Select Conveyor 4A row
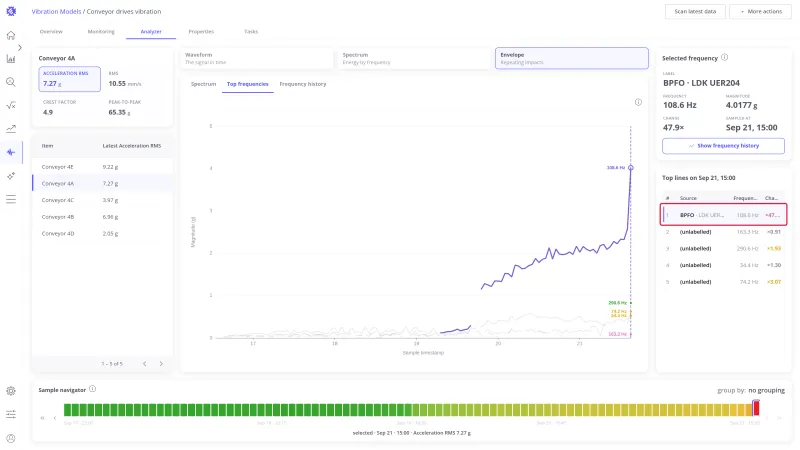This screenshot has height=450, width=800. coord(103,183)
